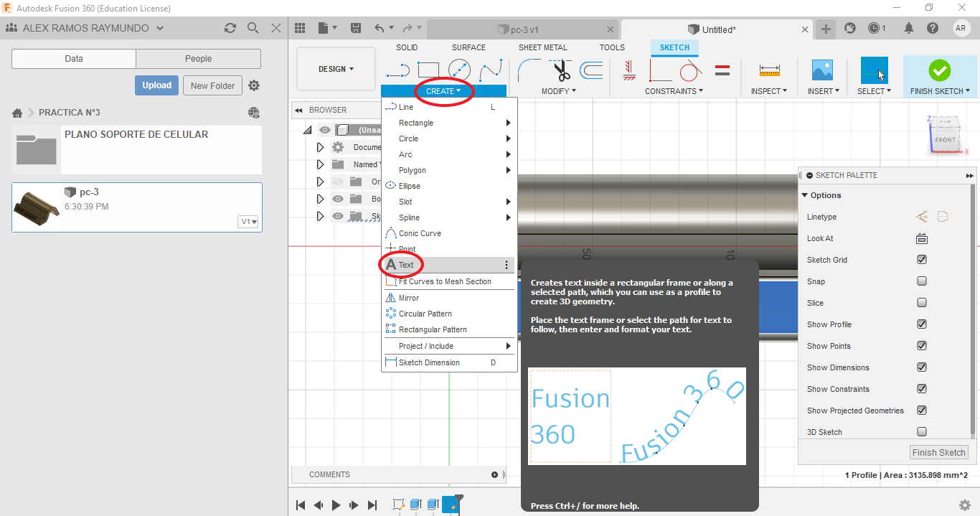Click the green Finish Sketch checkmark
The height and width of the screenshot is (516, 980).
point(939,70)
